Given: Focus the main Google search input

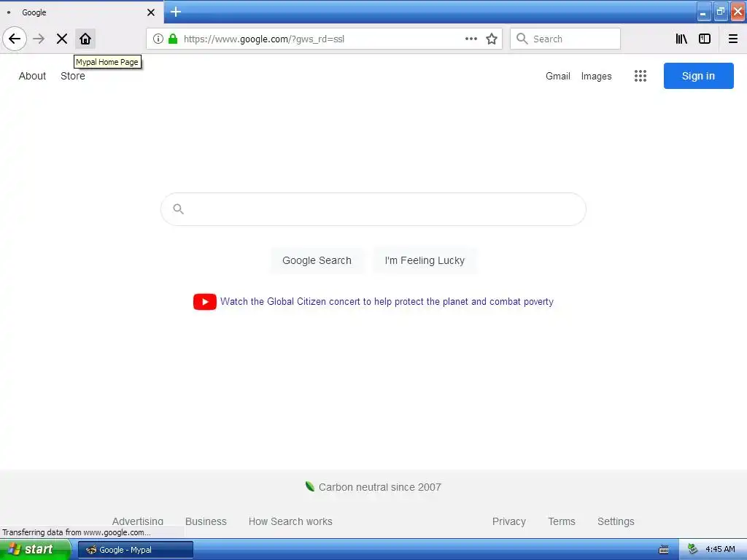Looking at the screenshot, I should pos(373,209).
